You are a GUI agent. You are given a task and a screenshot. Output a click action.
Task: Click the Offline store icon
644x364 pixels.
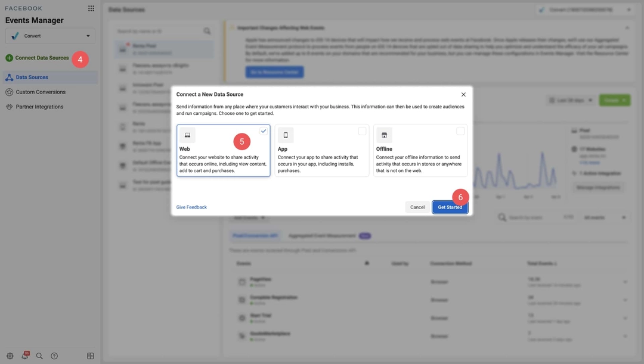tap(384, 135)
